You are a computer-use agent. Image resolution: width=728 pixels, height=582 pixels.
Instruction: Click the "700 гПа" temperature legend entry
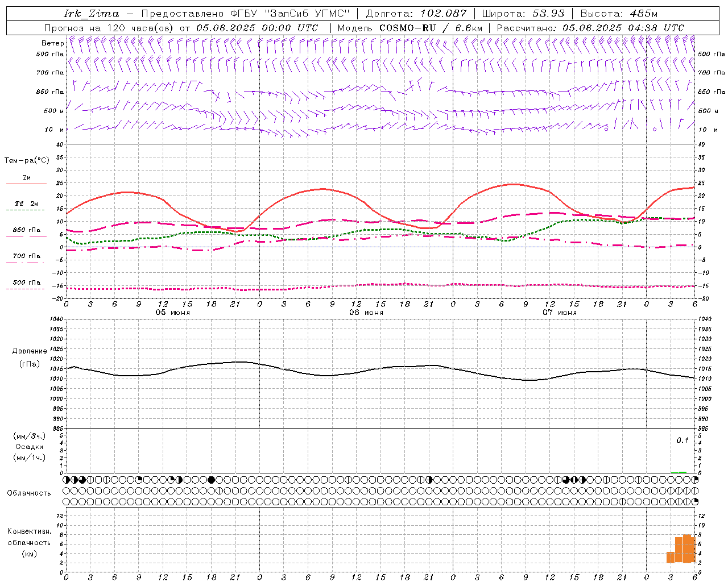[27, 256]
